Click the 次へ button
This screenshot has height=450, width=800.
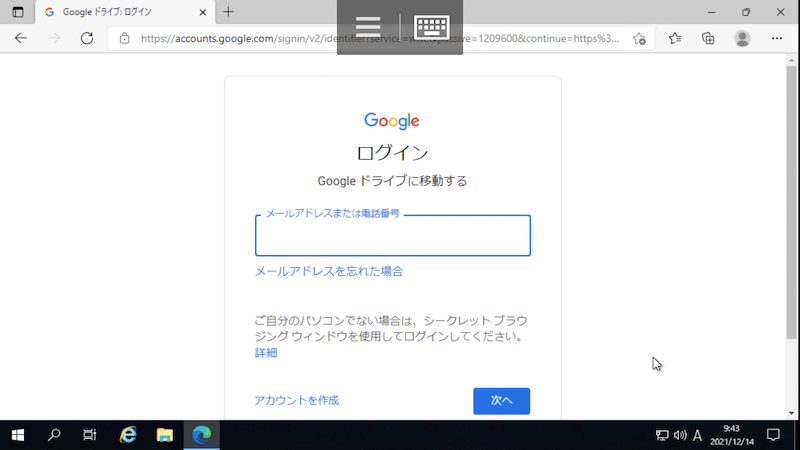(x=502, y=401)
